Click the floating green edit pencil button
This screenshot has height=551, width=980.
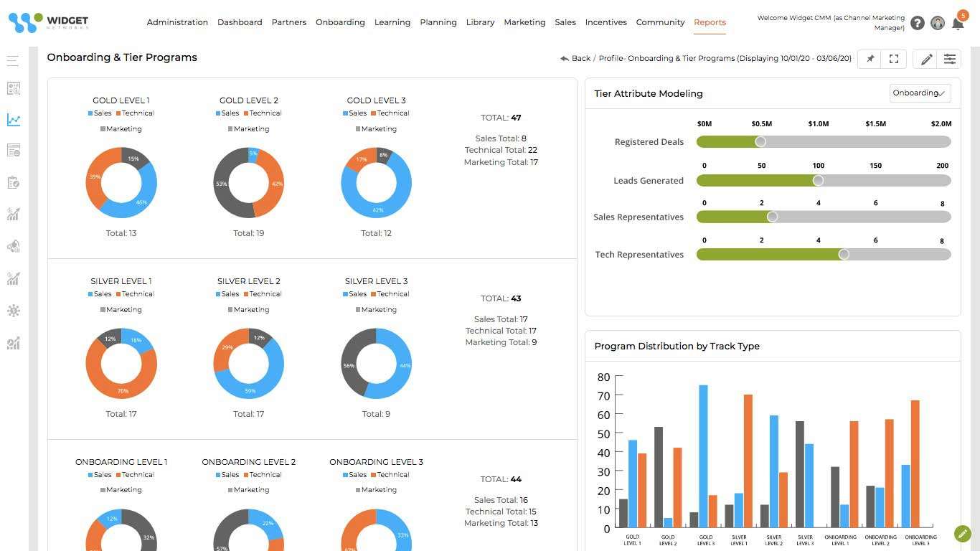click(x=962, y=534)
